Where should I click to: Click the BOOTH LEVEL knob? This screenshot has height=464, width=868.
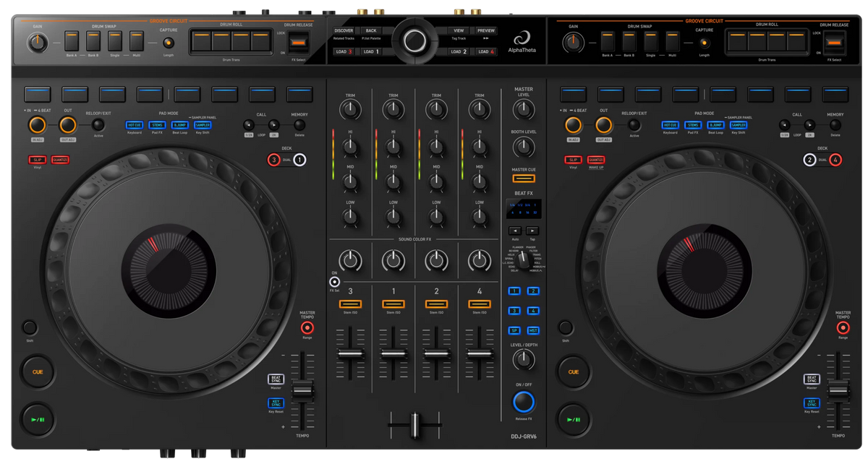point(524,146)
